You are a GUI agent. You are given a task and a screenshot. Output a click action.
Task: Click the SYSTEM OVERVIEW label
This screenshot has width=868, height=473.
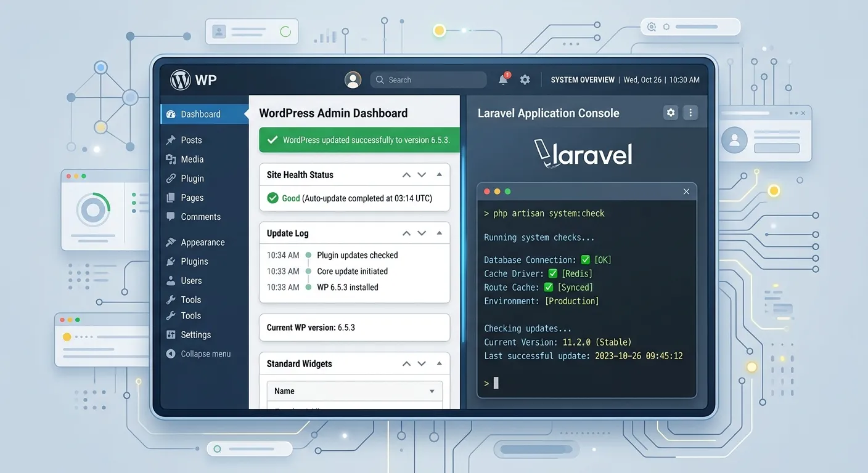pyautogui.click(x=583, y=80)
